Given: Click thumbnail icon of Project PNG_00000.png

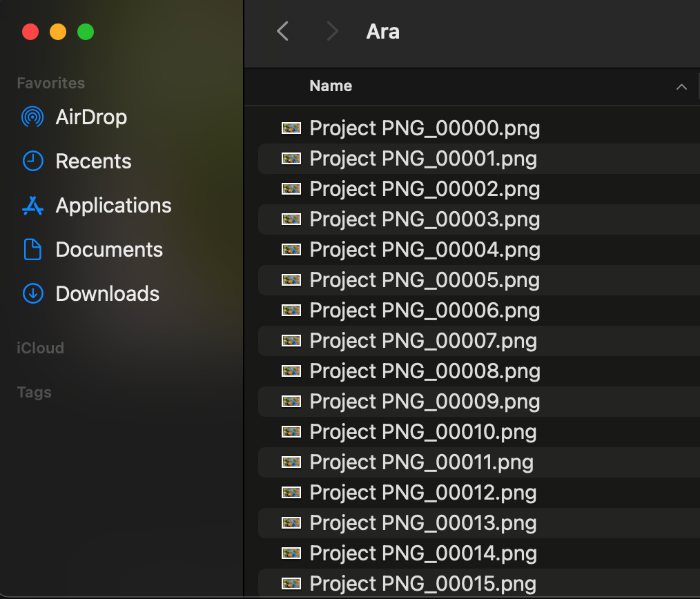Looking at the screenshot, I should [291, 128].
